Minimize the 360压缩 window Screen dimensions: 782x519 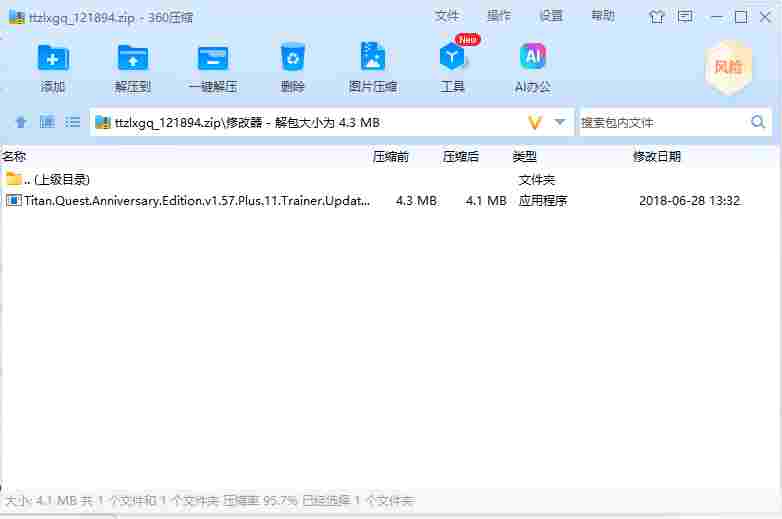717,17
